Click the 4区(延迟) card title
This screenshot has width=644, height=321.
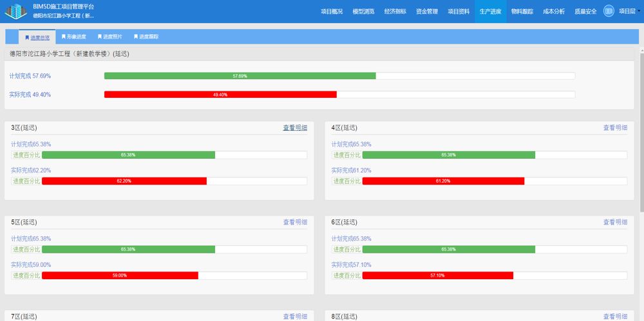(x=345, y=127)
